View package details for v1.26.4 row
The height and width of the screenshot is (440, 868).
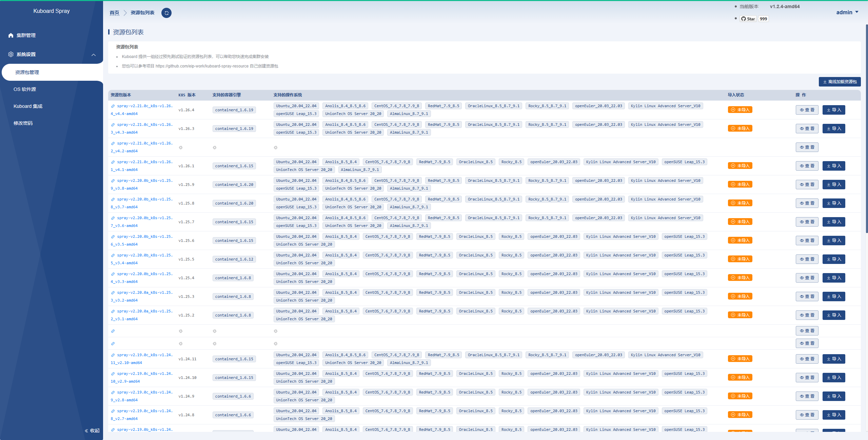807,110
